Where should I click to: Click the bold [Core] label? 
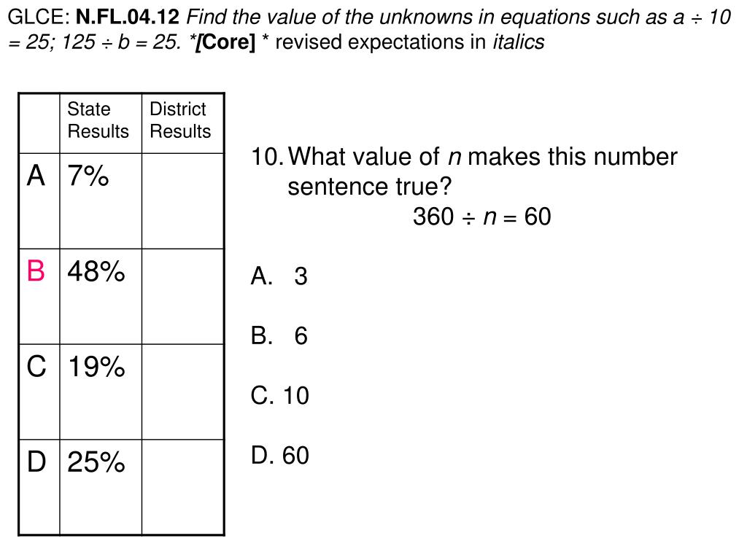pyautogui.click(x=226, y=42)
